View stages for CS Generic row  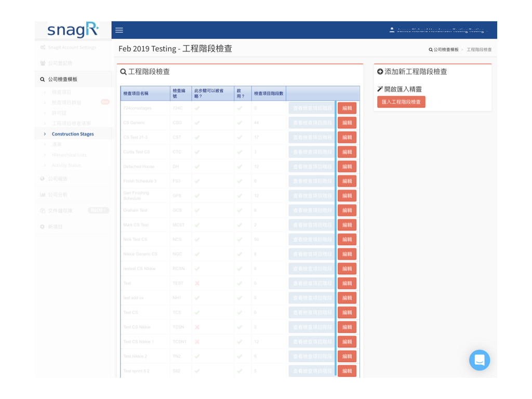312,123
